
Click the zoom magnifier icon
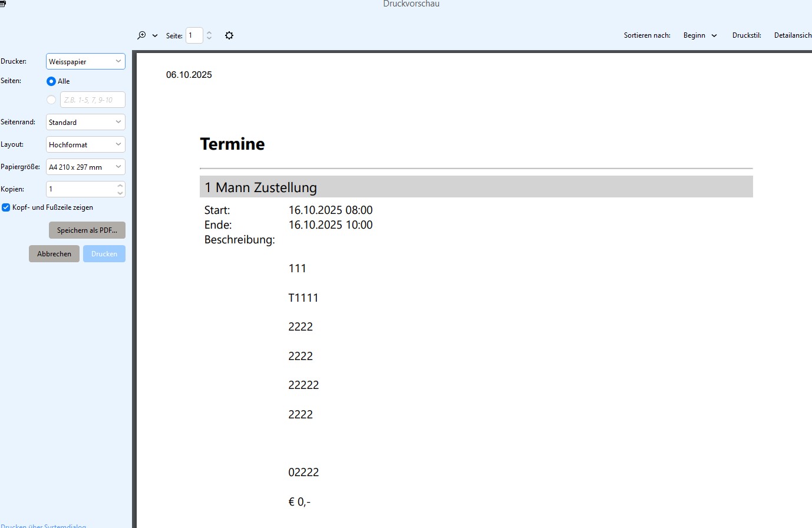pyautogui.click(x=141, y=35)
